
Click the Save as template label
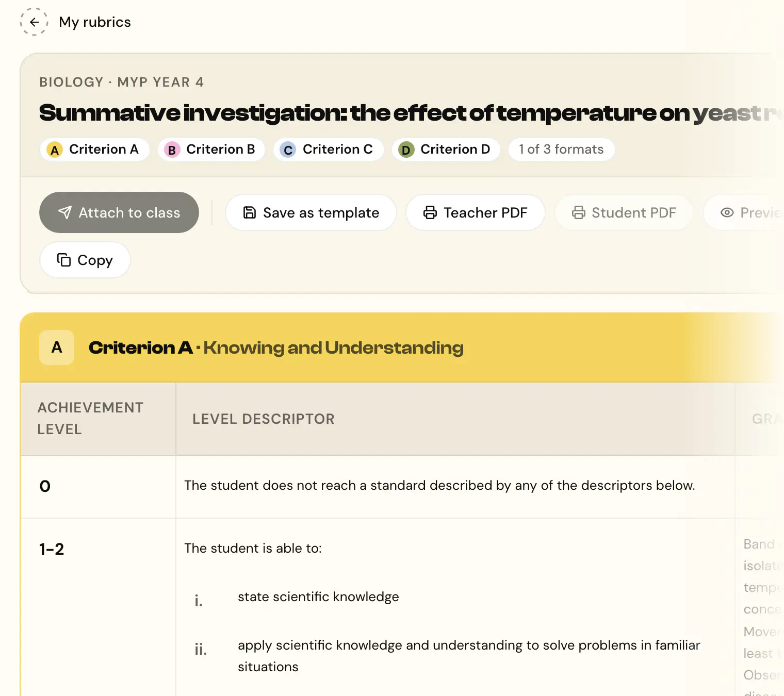(x=321, y=212)
